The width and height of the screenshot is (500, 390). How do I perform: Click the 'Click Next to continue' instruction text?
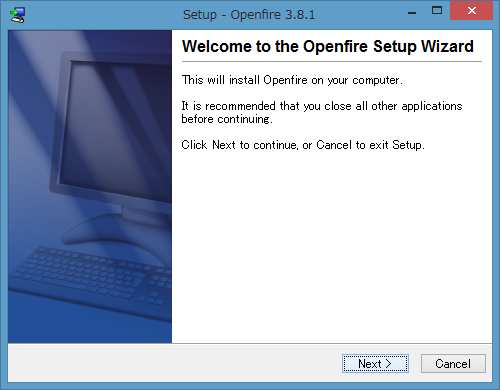click(x=303, y=145)
